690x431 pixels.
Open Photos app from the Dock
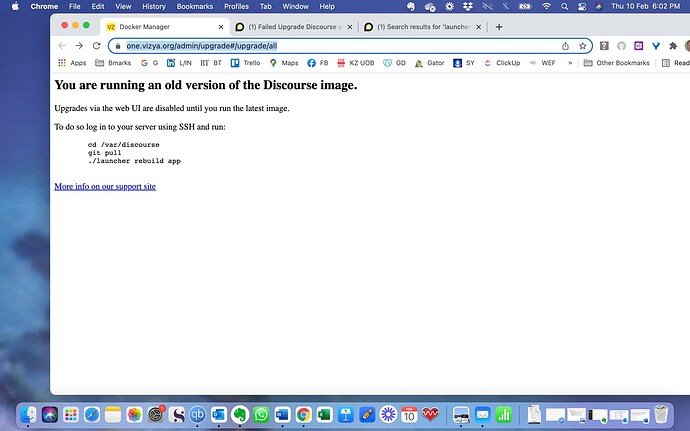tap(134, 414)
